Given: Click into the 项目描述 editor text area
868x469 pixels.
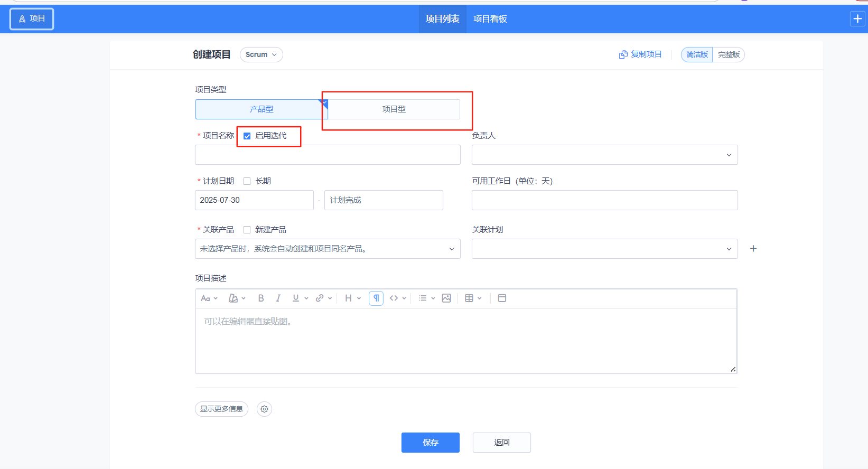Looking at the screenshot, I should (466, 341).
